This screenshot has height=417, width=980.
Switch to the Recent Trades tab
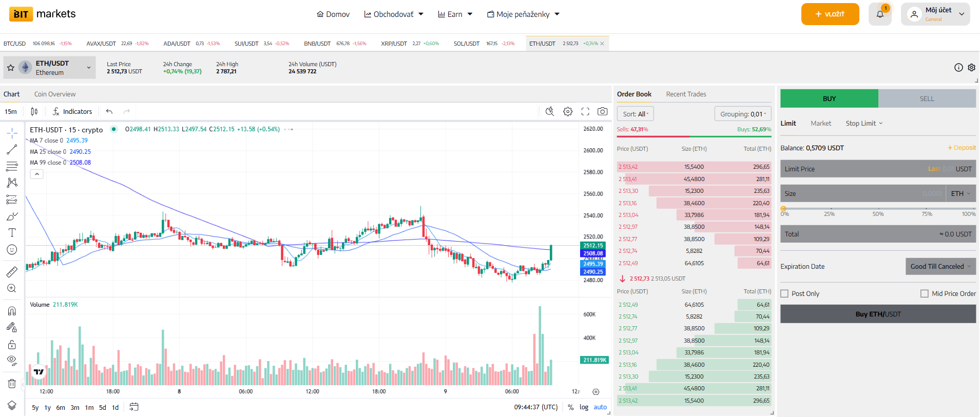point(686,94)
